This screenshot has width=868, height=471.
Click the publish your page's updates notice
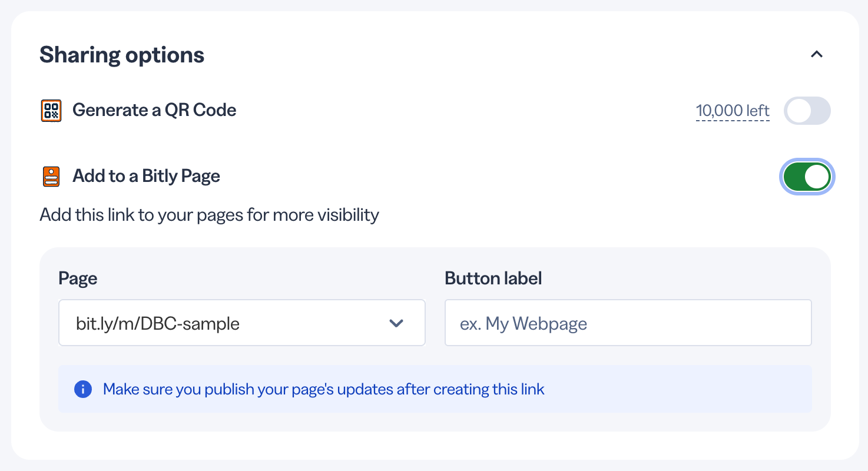point(324,389)
